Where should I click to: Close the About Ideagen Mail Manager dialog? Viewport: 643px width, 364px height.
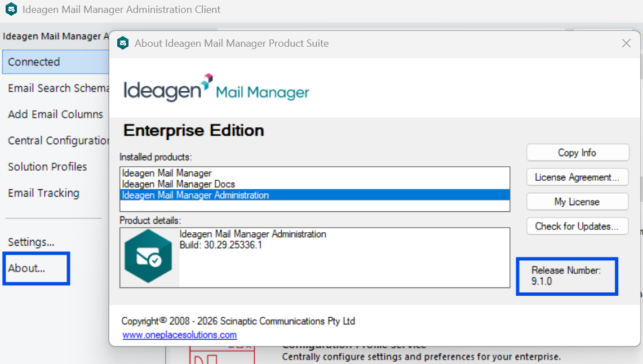click(x=626, y=43)
